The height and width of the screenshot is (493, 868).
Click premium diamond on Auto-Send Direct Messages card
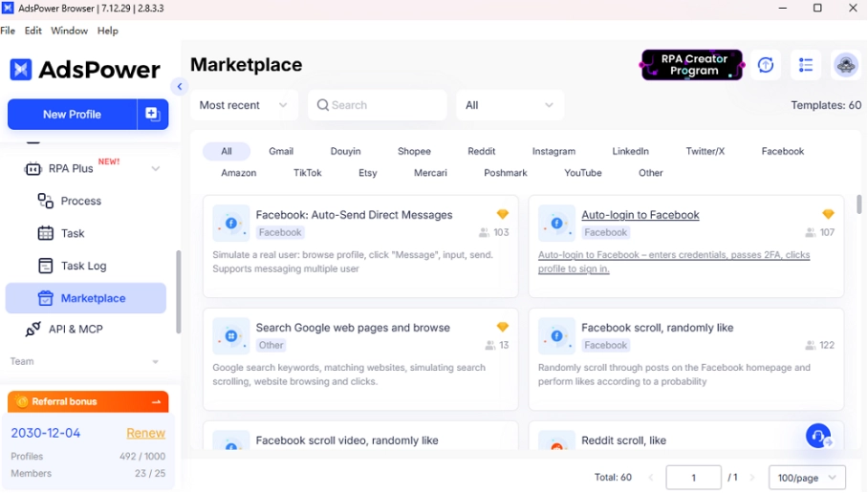point(503,214)
